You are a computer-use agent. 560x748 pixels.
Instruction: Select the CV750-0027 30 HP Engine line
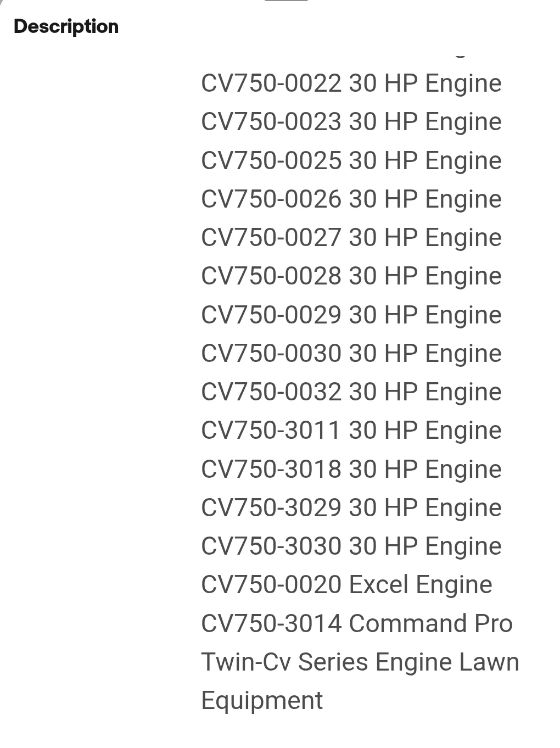[x=351, y=238]
